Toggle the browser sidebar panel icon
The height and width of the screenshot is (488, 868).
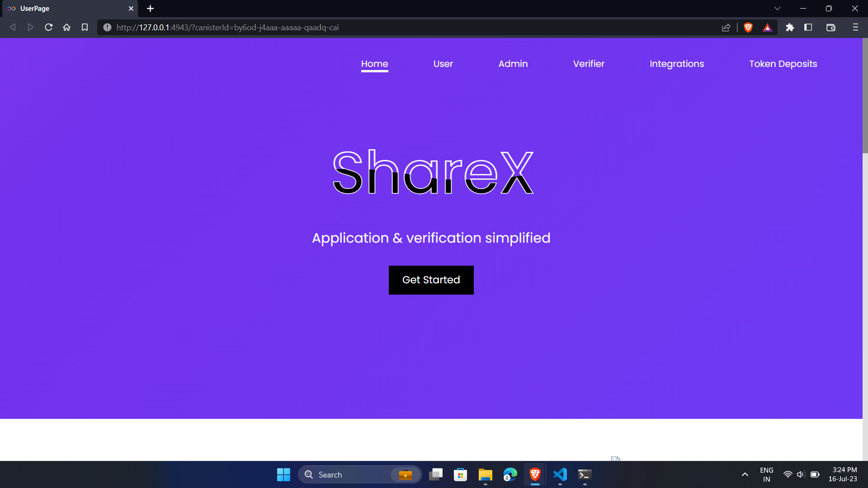point(808,28)
